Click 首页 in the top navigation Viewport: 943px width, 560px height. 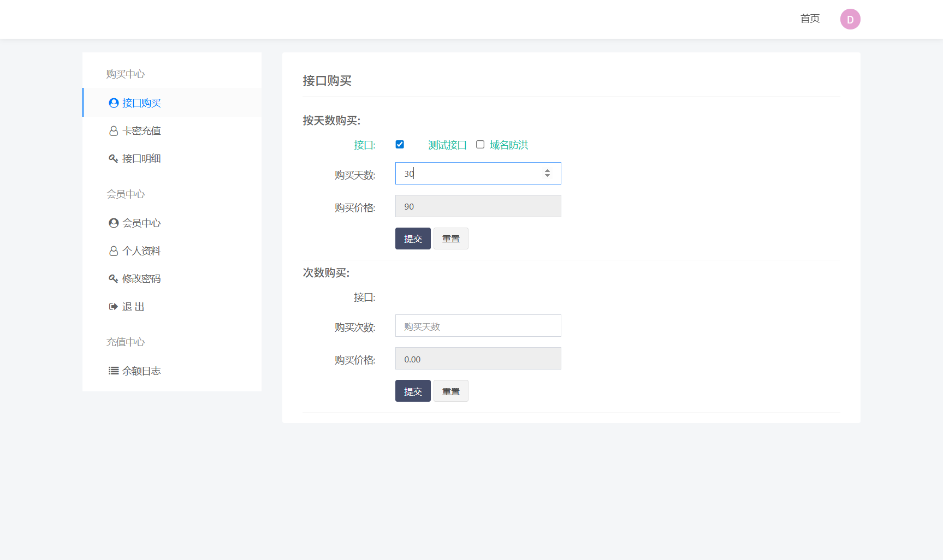coord(809,19)
